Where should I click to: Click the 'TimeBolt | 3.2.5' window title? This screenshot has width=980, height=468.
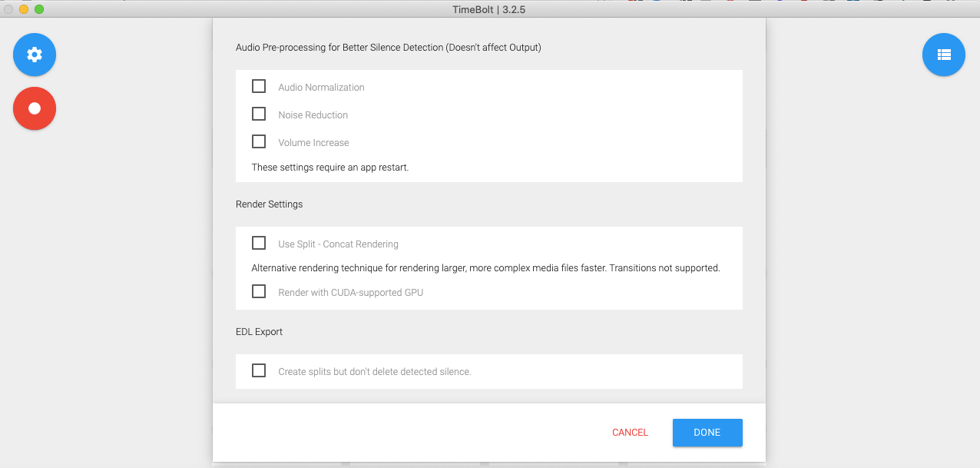pos(489,9)
